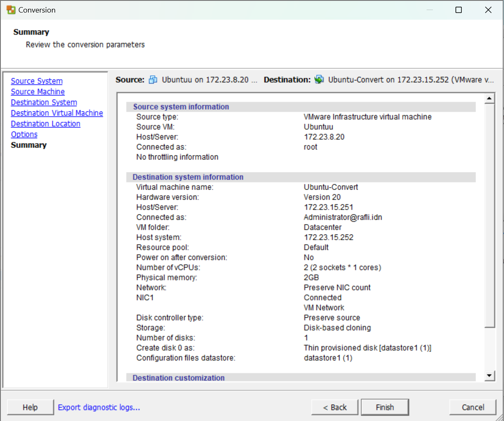This screenshot has width=504, height=421.
Task: Click the summary scrollbar up arrow
Action: 489,98
